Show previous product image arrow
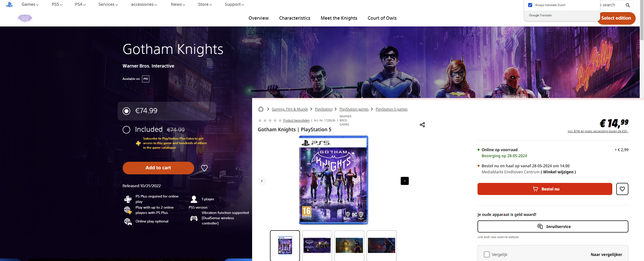Image resolution: width=644 pixels, height=261 pixels. [262, 181]
